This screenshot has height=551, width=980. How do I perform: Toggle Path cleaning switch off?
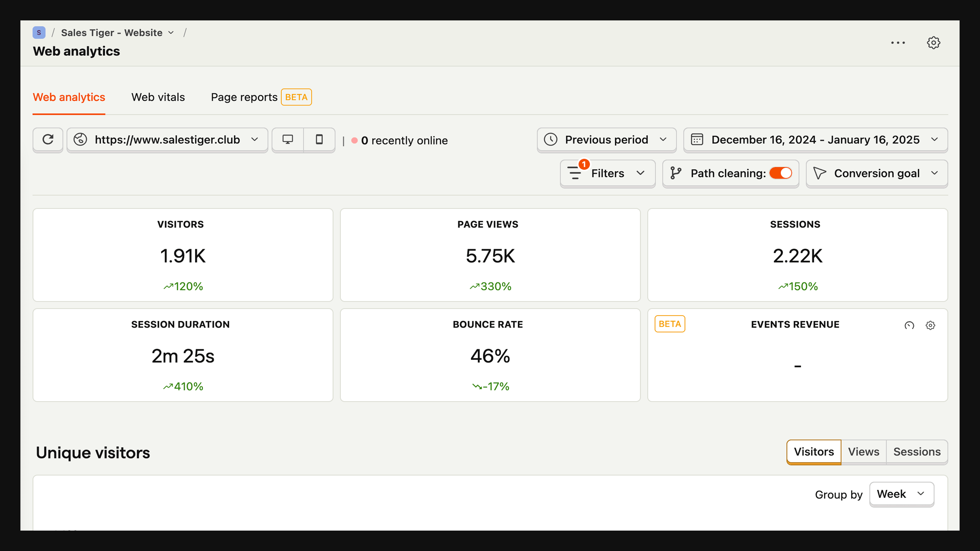(781, 173)
